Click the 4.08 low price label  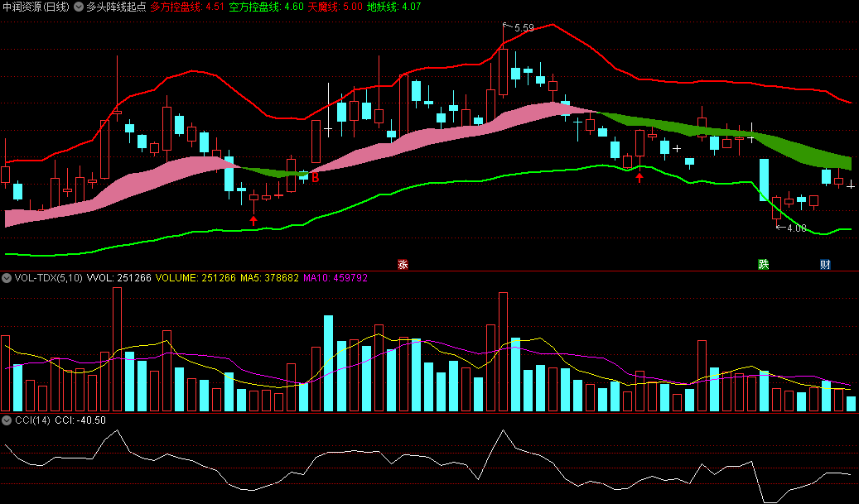click(x=797, y=228)
